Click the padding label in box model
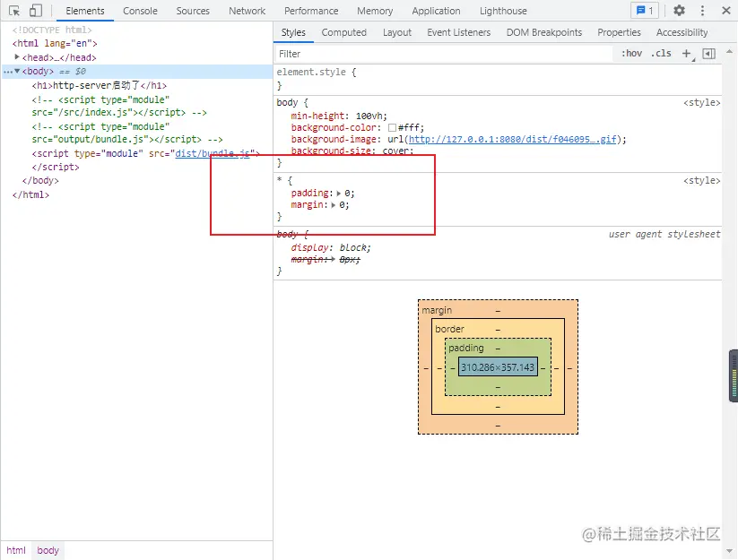The width and height of the screenshot is (738, 560). [466, 348]
